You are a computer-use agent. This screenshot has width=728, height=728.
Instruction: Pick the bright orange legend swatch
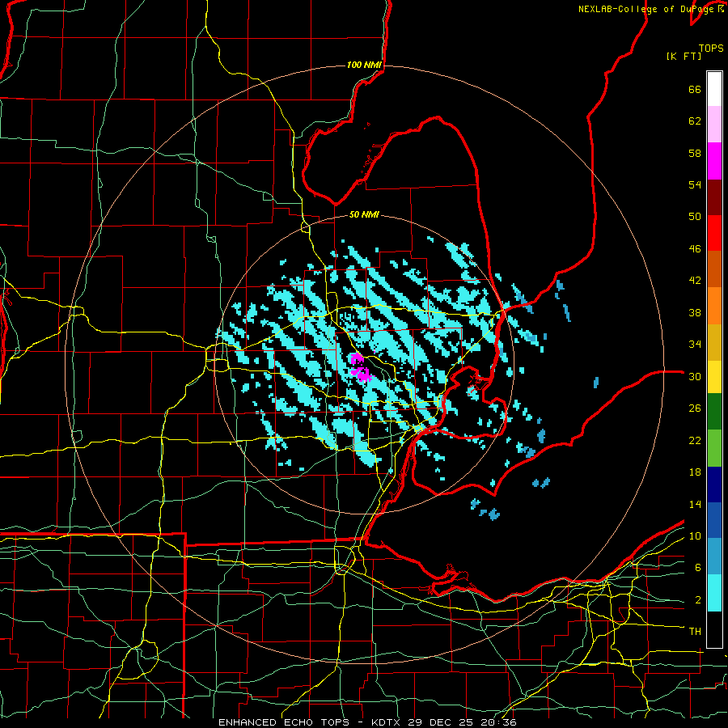pos(714,306)
